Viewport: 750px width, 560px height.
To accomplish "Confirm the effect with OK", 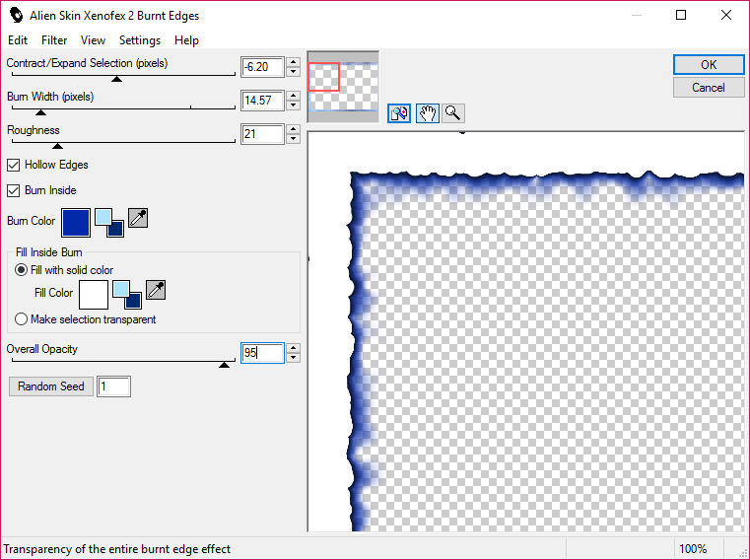I will click(709, 65).
